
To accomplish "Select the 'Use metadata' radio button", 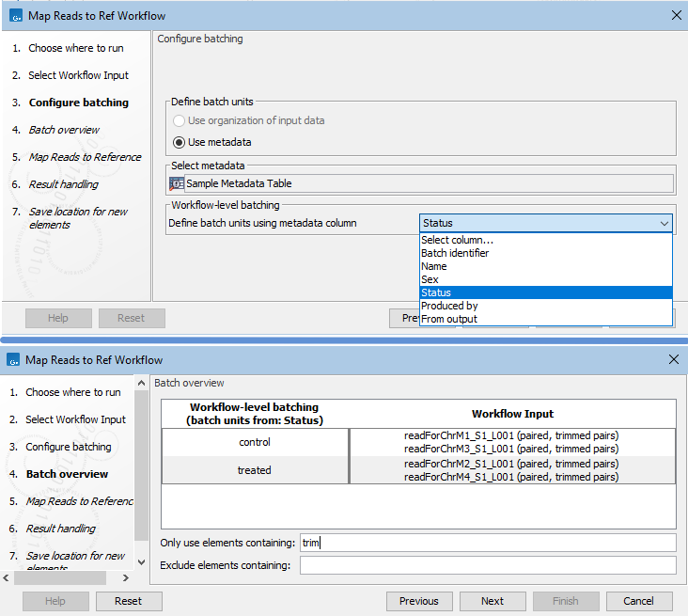I will tap(180, 143).
